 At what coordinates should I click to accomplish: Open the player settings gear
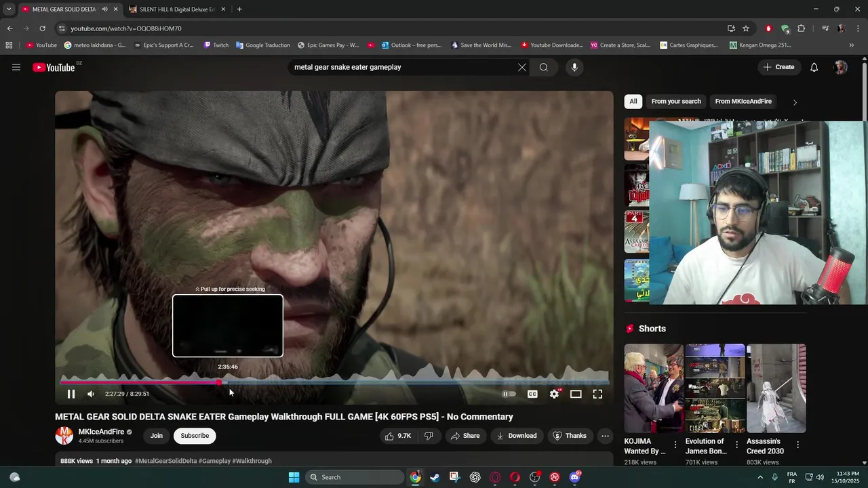[554, 394]
